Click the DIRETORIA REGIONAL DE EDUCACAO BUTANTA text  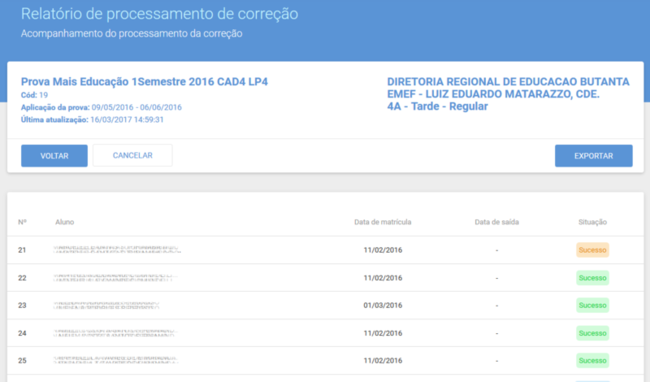(508, 82)
